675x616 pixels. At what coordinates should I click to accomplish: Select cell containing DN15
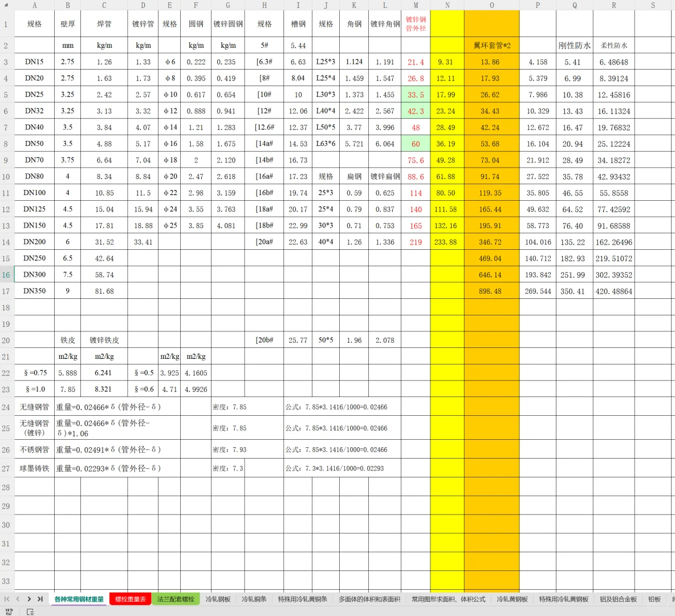click(x=34, y=62)
